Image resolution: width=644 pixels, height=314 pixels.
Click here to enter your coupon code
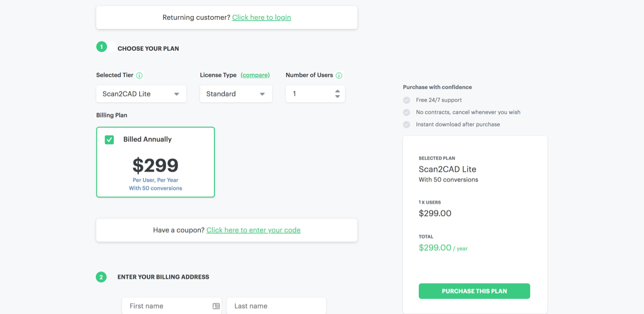pyautogui.click(x=253, y=229)
